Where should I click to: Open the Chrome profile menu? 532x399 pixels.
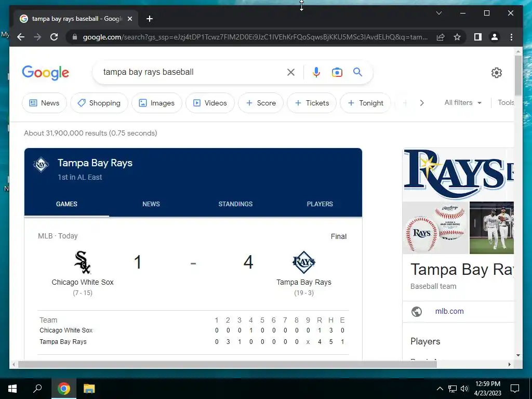click(495, 37)
